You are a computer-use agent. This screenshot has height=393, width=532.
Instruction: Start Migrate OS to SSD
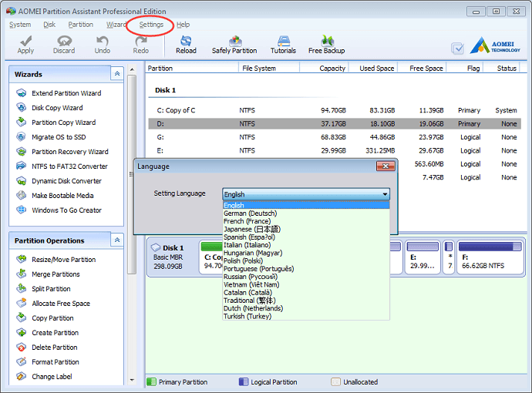point(59,137)
